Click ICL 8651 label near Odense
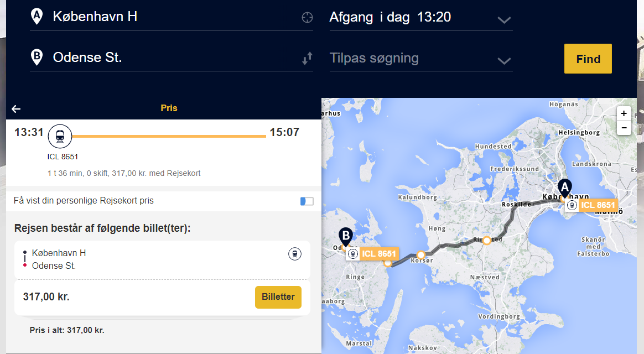644x354 pixels. click(372, 254)
